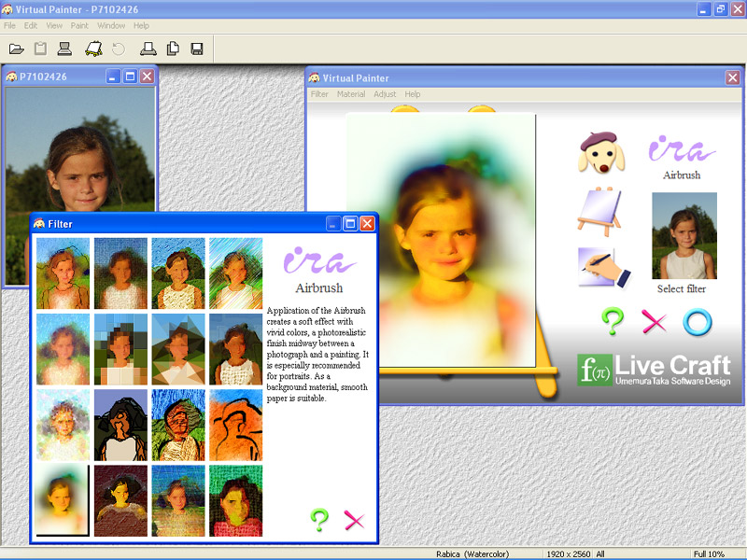This screenshot has width=747, height=560.
Task: Open Filter menu in Virtual Painter dialog
Action: 319,94
